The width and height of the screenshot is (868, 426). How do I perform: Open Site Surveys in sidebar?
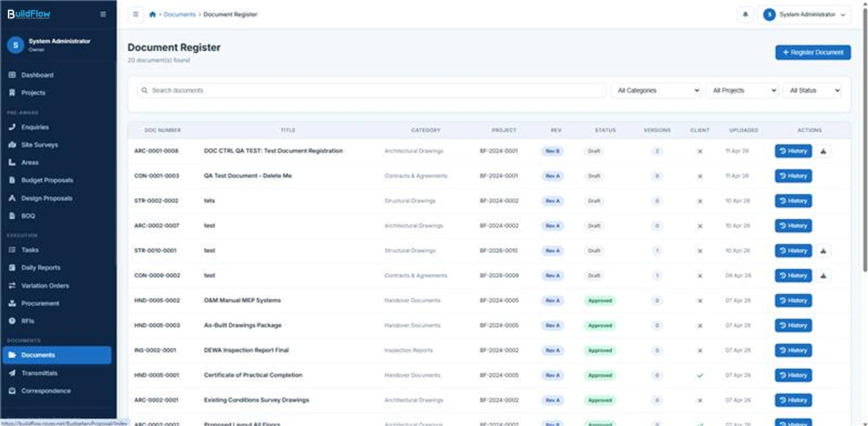[40, 145]
